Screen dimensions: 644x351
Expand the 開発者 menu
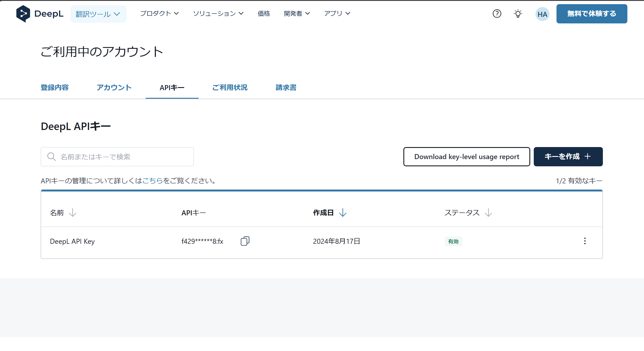pyautogui.click(x=297, y=14)
